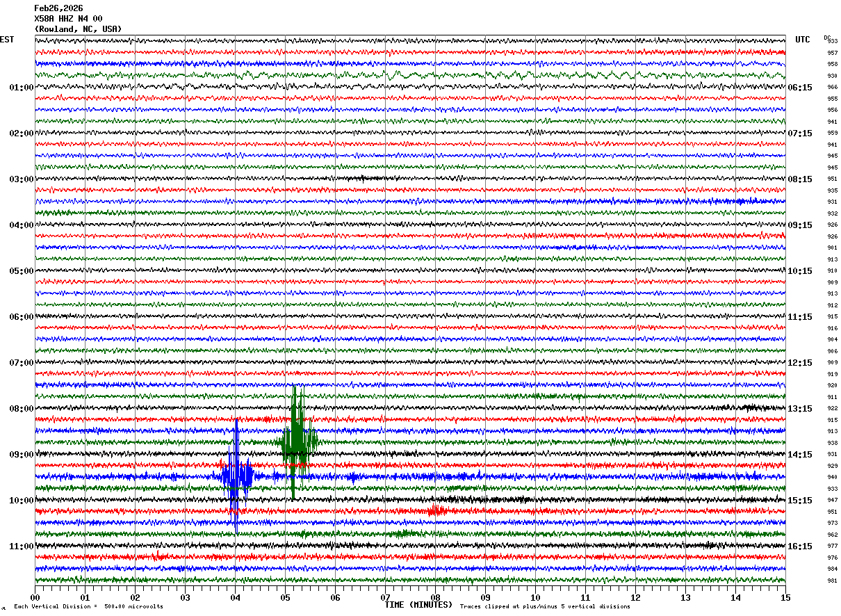Click minute tick label 10 on x-axis
841x616 pixels.
[535, 597]
